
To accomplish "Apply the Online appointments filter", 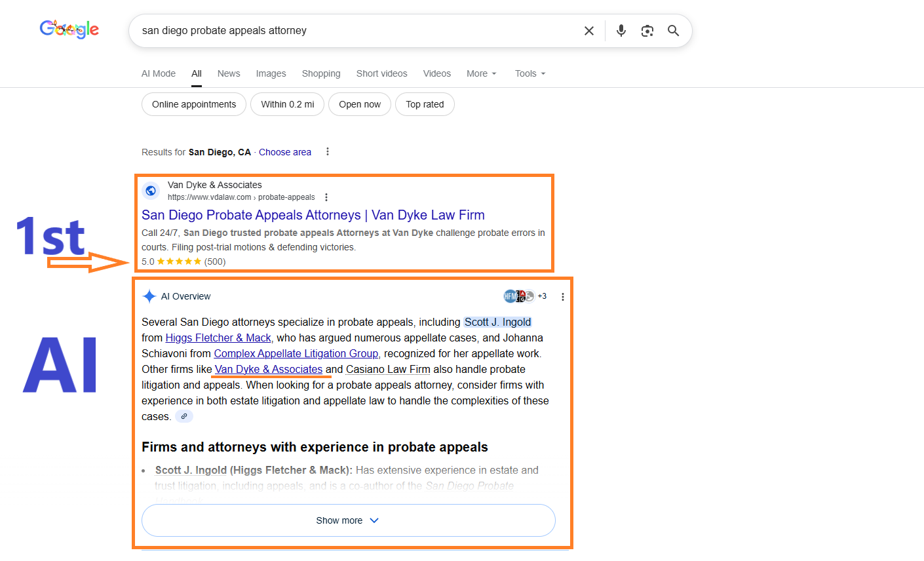I will point(194,104).
